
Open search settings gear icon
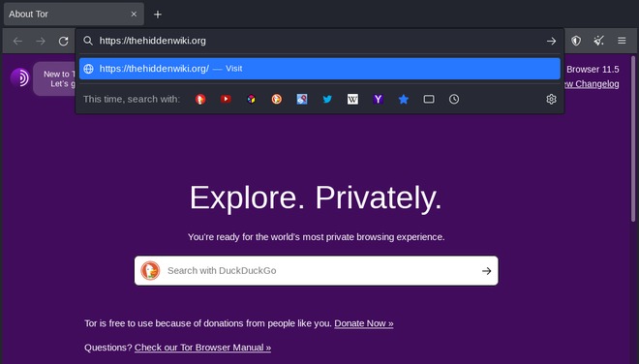click(x=552, y=99)
